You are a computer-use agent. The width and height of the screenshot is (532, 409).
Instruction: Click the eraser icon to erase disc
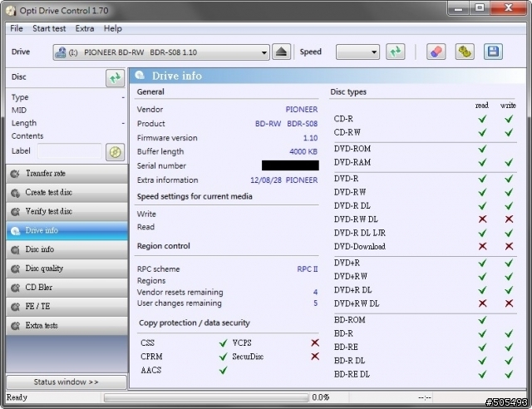(436, 52)
